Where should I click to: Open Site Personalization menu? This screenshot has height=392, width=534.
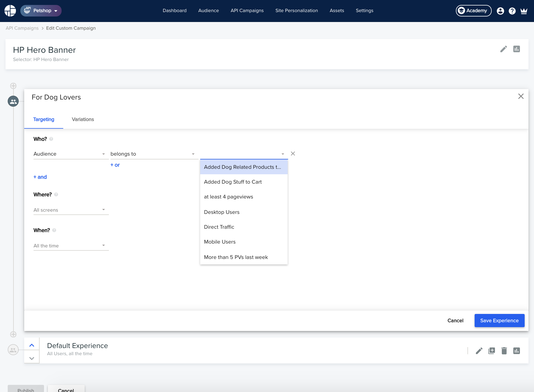tap(296, 11)
